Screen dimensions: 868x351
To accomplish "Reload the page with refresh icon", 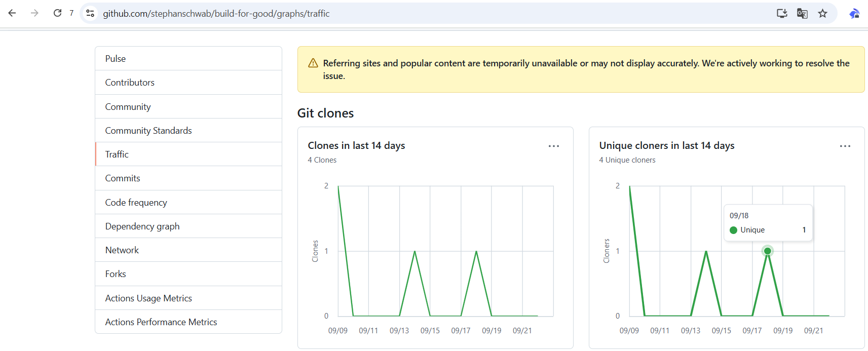I will coord(57,13).
